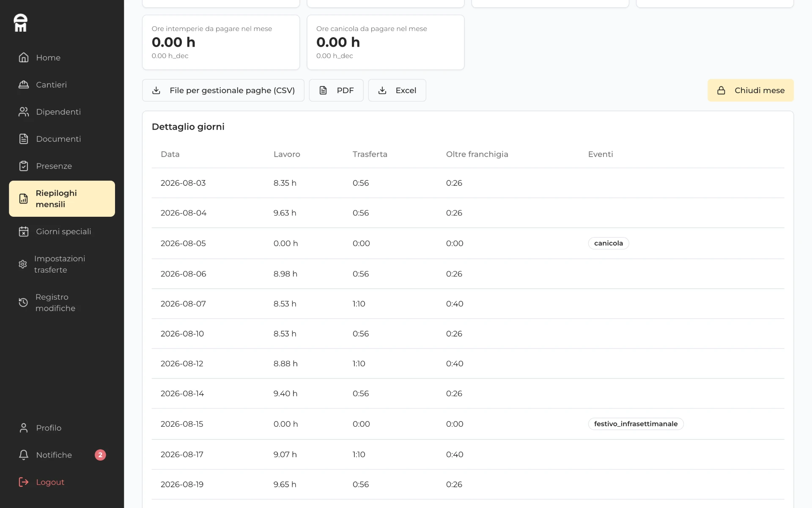Click the 8.98 h lavoro value
The height and width of the screenshot is (508, 812).
285,274
